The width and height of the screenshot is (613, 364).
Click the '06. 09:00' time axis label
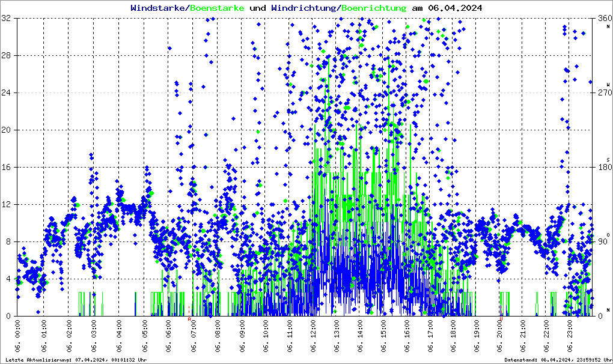[242, 336]
